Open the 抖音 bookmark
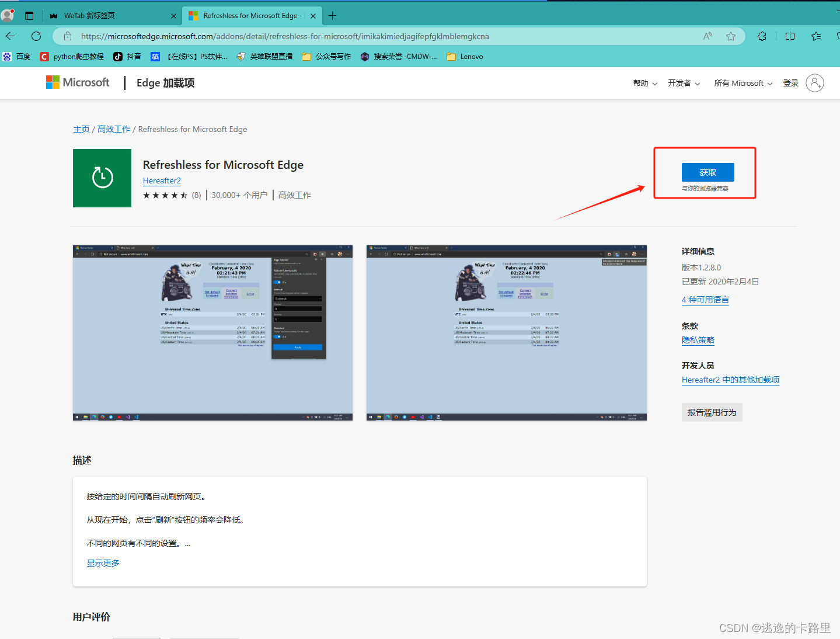Viewport: 840px width, 639px height. (127, 57)
